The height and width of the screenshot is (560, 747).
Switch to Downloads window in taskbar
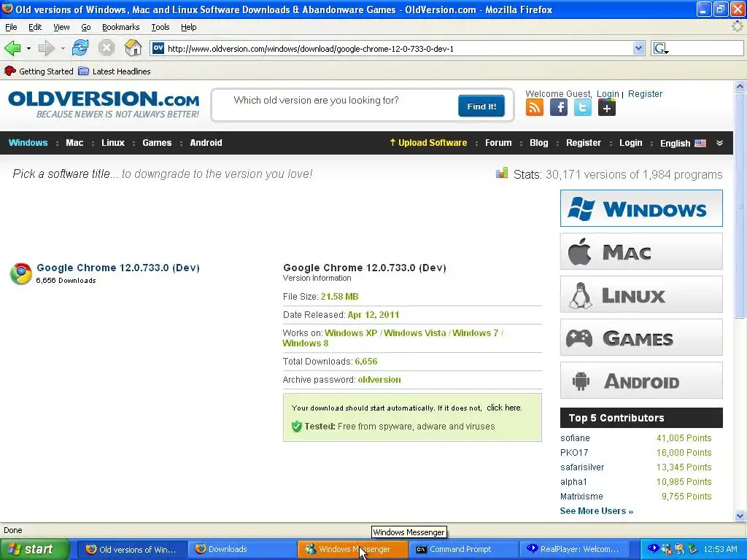(242, 550)
